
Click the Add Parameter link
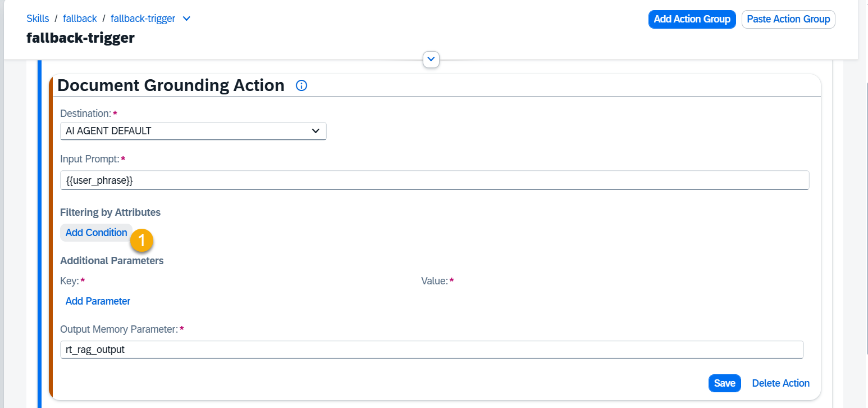click(x=98, y=301)
